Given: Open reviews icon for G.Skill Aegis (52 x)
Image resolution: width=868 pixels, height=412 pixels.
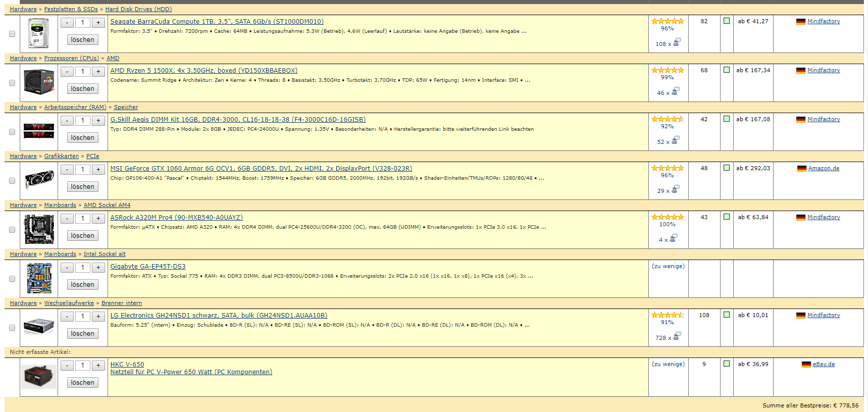Looking at the screenshot, I should 676,140.
